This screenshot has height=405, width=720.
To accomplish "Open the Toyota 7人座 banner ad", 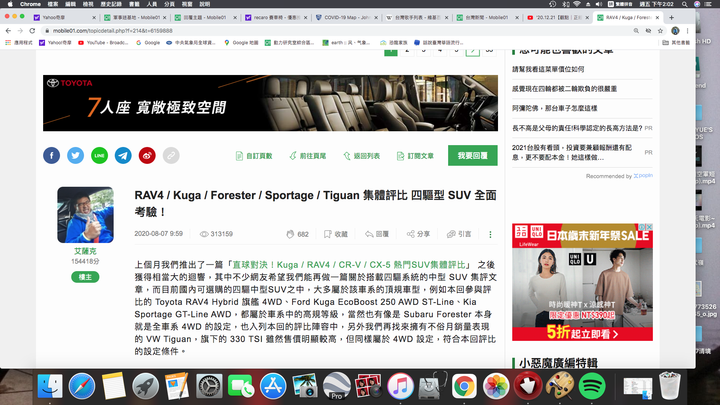I will (270, 103).
